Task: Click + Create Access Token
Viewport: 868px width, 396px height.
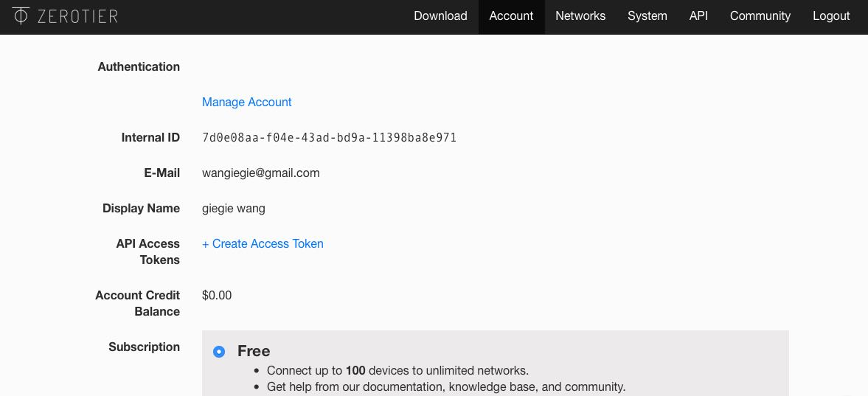Action: tap(263, 243)
